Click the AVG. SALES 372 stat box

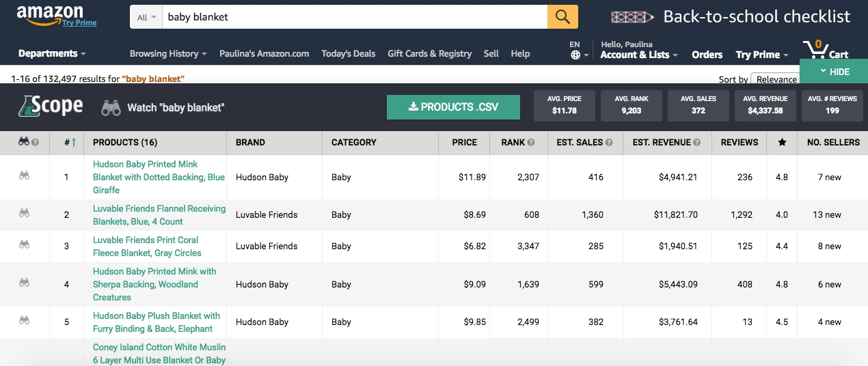[x=698, y=105]
